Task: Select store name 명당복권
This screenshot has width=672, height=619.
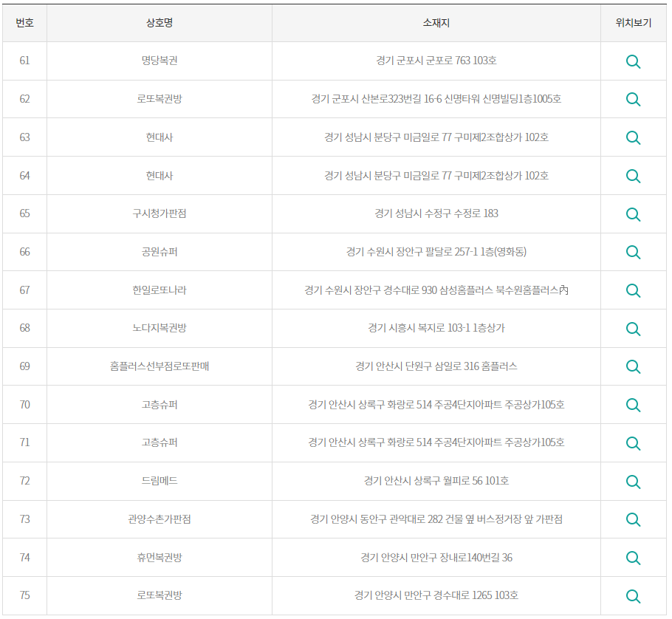Action: coord(160,61)
